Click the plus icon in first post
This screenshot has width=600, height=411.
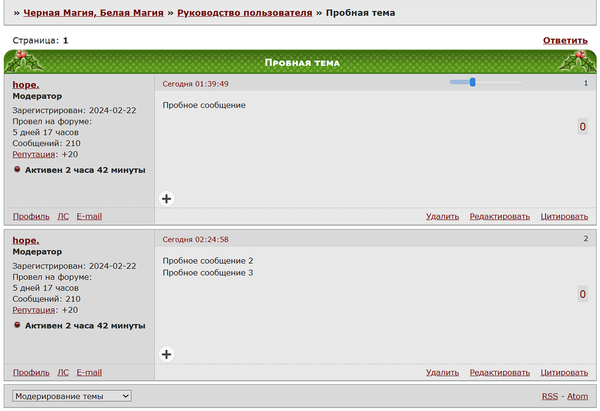pos(166,198)
